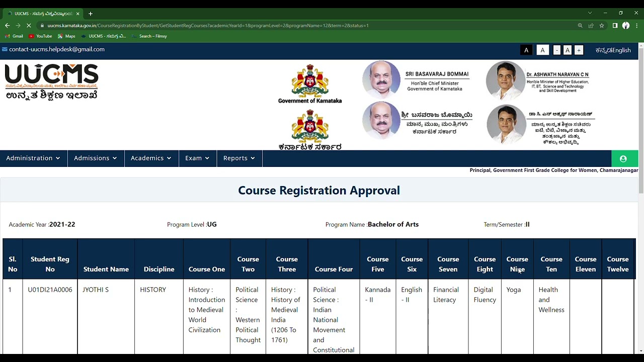The height and width of the screenshot is (362, 644).
Task: Stop loading the page with the X icon
Action: click(29, 25)
